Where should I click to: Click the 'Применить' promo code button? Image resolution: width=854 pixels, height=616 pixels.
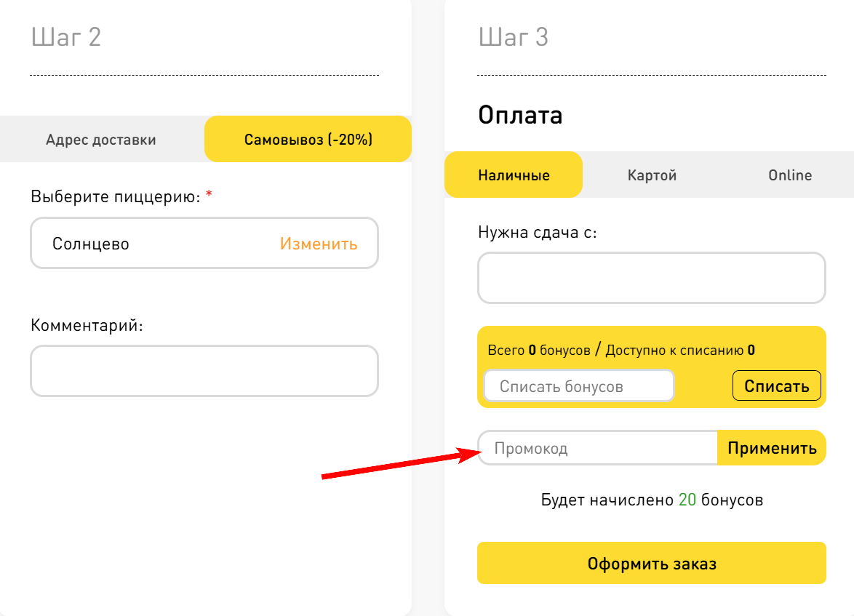pyautogui.click(x=772, y=448)
